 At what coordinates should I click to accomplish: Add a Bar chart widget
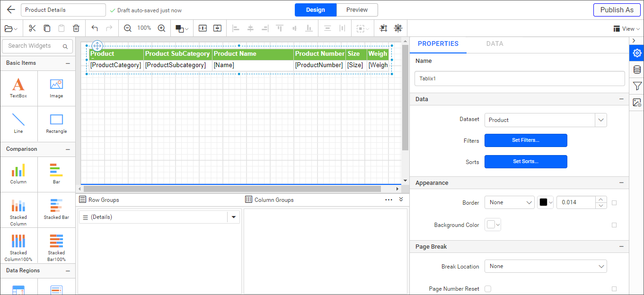click(x=56, y=174)
